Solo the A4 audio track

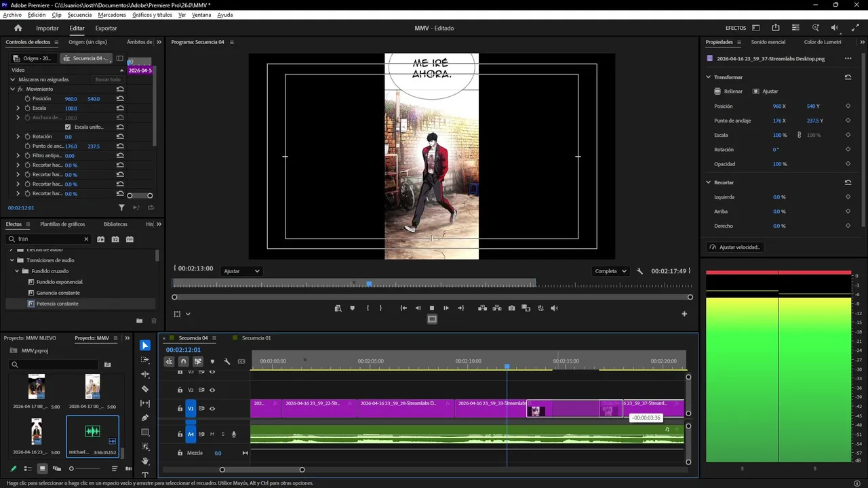[x=222, y=434]
